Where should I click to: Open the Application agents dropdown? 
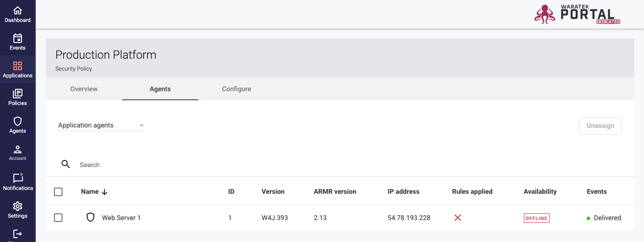101,126
